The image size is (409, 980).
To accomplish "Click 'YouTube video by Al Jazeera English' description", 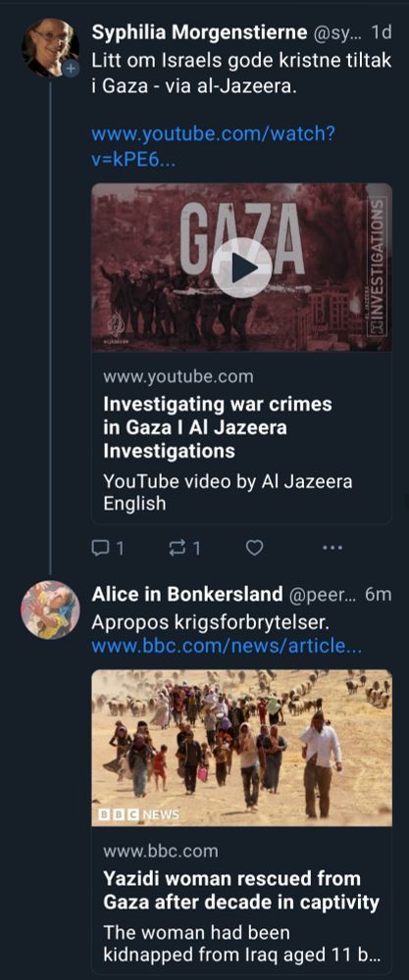I will 228,493.
